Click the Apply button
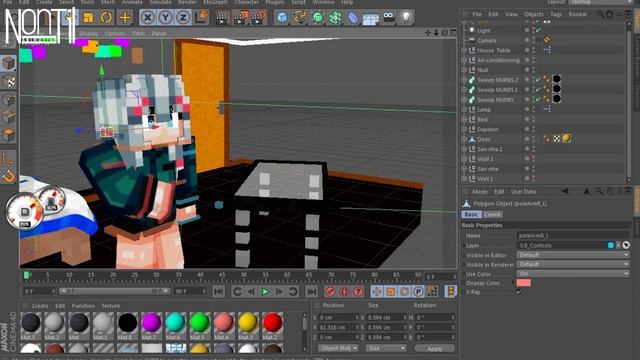 (x=435, y=349)
